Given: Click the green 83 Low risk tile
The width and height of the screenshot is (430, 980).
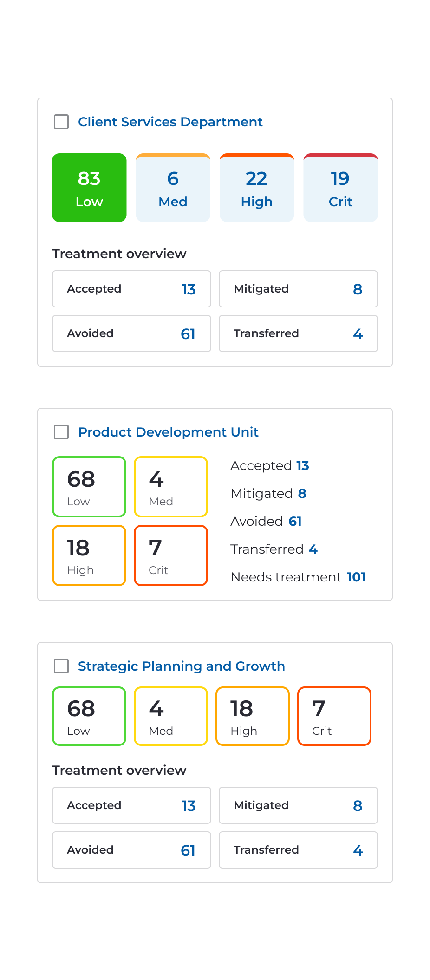Looking at the screenshot, I should click(89, 188).
